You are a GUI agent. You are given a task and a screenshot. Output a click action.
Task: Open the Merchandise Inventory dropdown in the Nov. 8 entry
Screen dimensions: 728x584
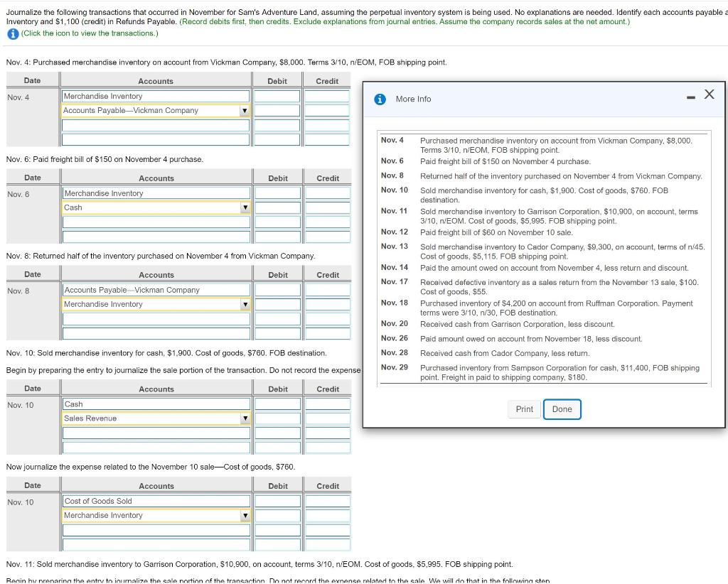245,304
